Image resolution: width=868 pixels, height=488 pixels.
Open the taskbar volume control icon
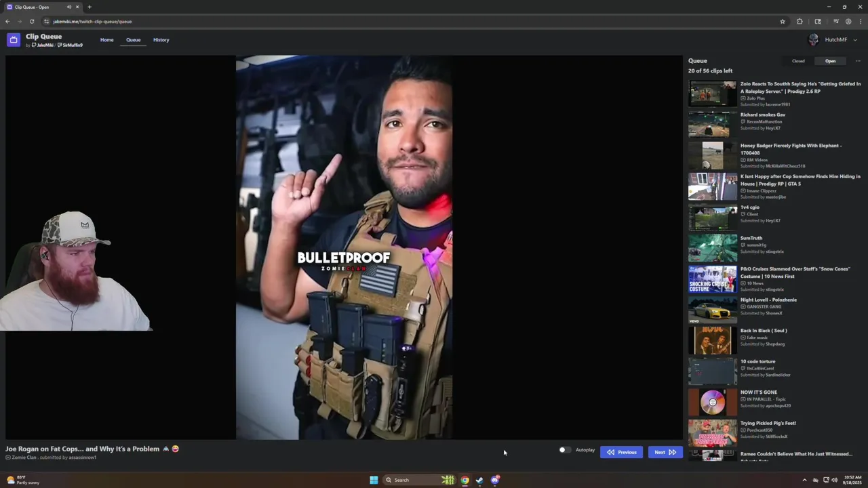point(834,480)
